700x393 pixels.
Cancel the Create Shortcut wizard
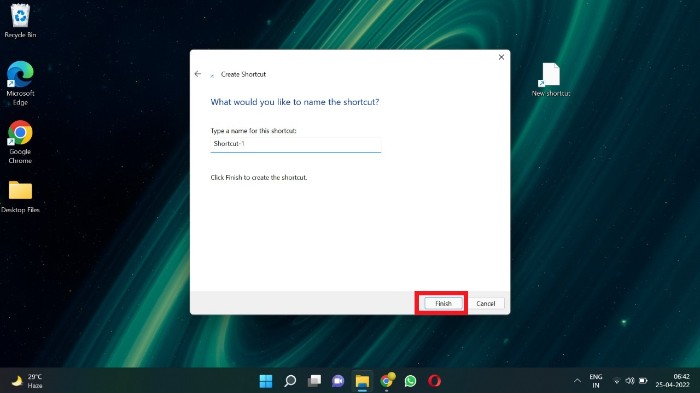click(x=486, y=304)
